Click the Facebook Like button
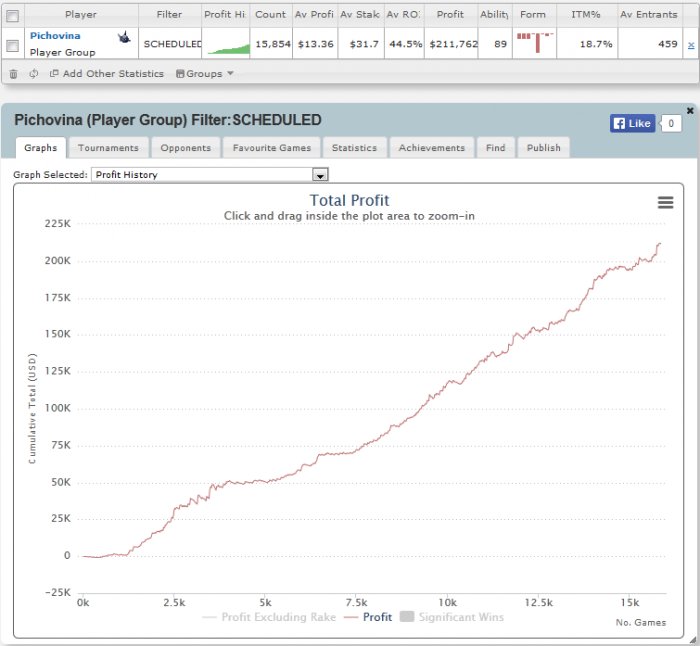Viewport: 700px width, 646px height. pyautogui.click(x=631, y=124)
